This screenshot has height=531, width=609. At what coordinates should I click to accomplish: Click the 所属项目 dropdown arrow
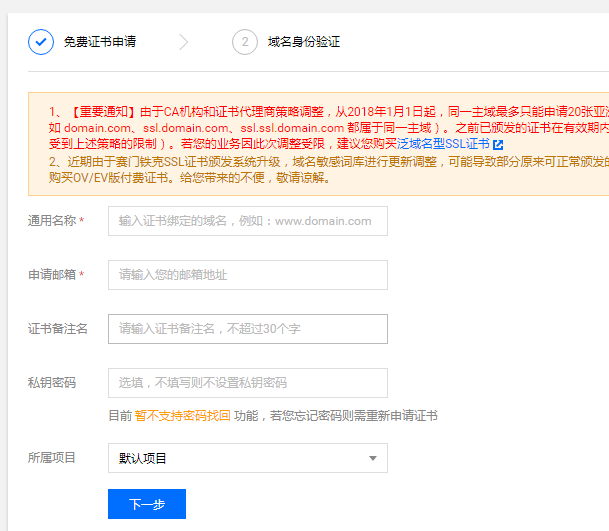(373, 458)
